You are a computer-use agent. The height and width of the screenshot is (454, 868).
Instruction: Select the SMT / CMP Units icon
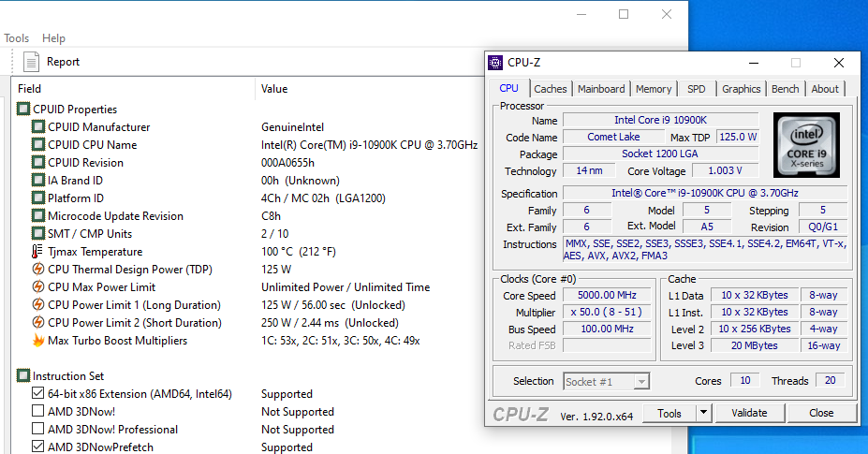[x=38, y=233]
